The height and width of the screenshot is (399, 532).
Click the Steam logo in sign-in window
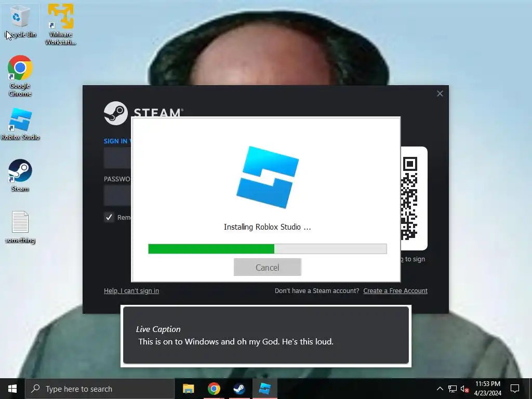pyautogui.click(x=116, y=113)
